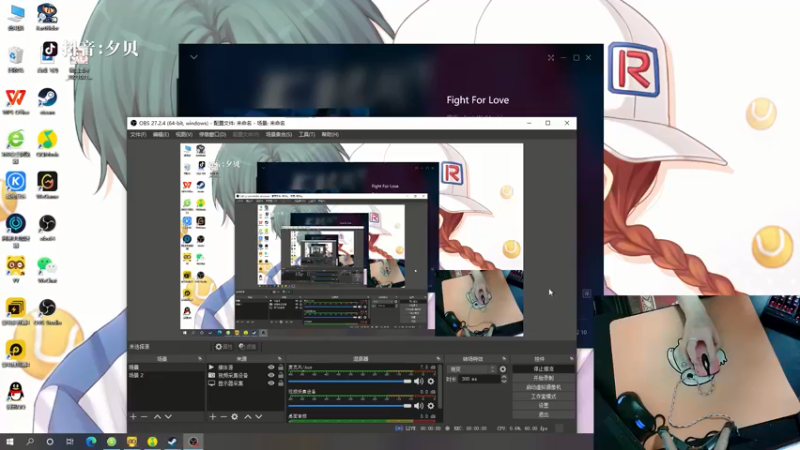Viewport: 800px width, 450px height.
Task: Open the WPS Office desktop shortcut
Action: tap(16, 101)
